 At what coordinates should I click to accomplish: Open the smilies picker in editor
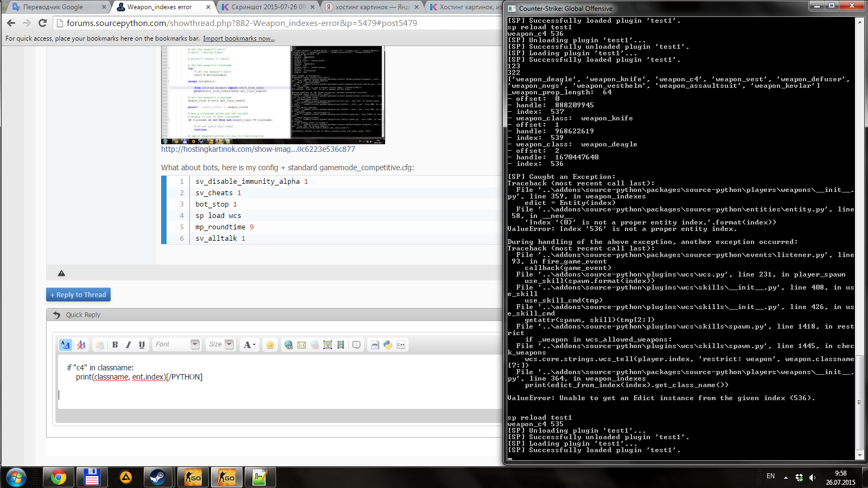tap(270, 345)
